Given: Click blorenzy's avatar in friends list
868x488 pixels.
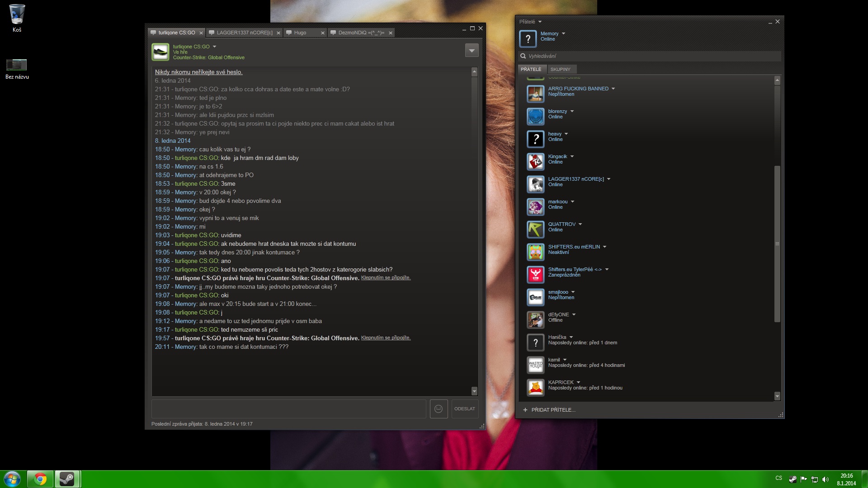Looking at the screenshot, I should [x=536, y=117].
